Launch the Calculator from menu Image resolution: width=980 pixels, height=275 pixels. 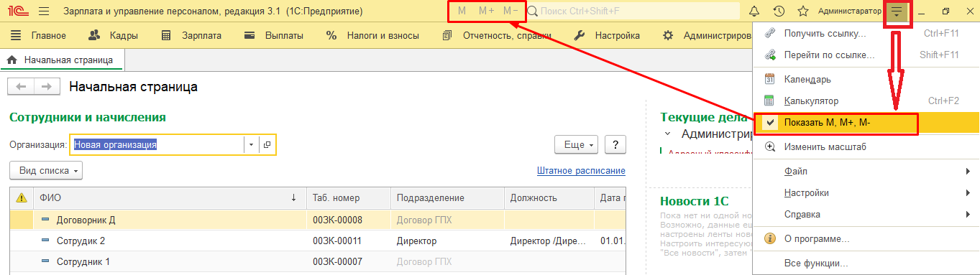pos(811,101)
